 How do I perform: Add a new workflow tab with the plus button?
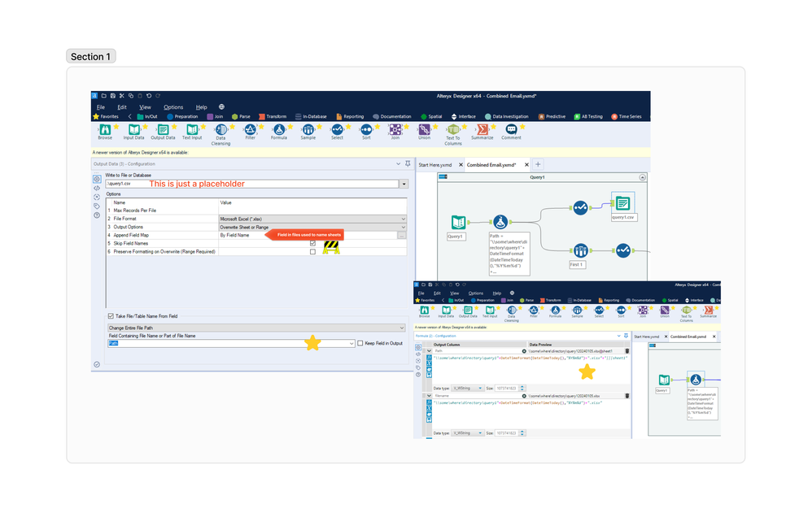(x=538, y=164)
